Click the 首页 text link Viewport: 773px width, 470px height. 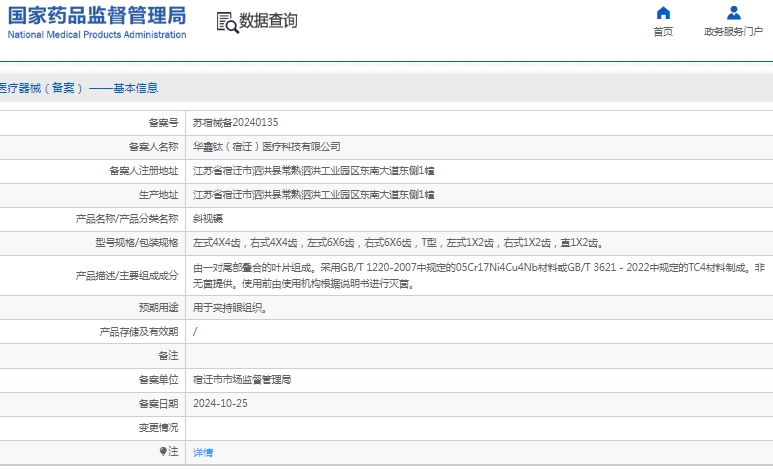tap(663, 32)
